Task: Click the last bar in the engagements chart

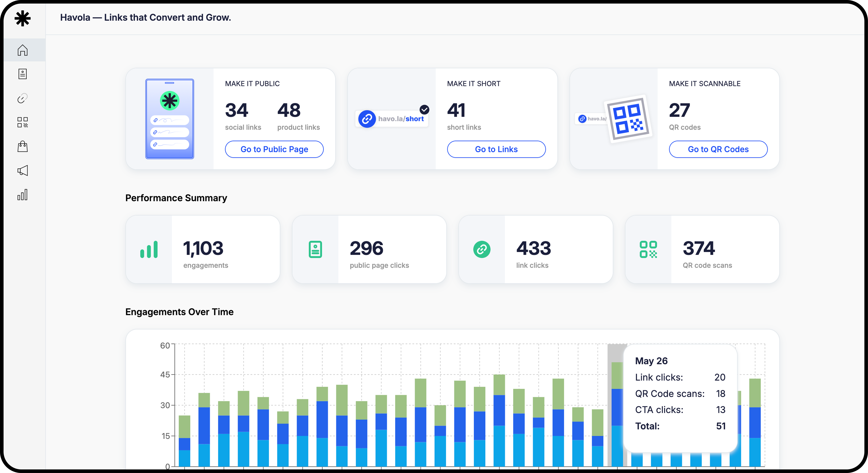Action: [755, 422]
